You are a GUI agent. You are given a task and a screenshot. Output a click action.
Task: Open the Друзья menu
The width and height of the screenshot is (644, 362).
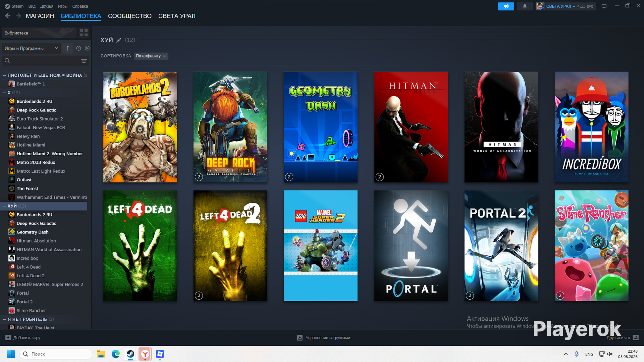point(47,6)
